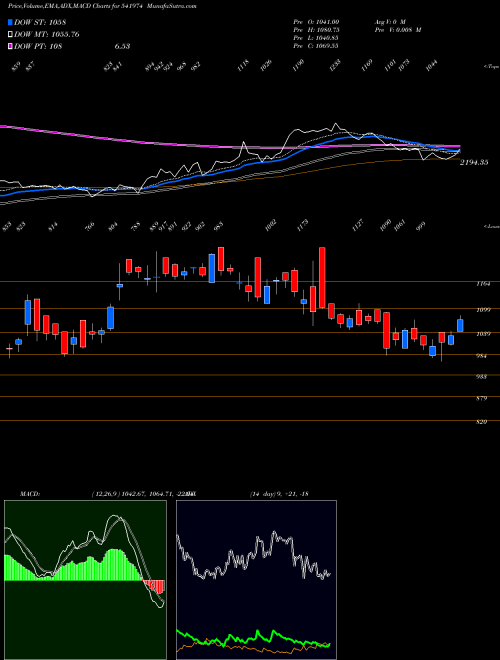
Task: Click the red MACD histogram bars
Action: tap(154, 587)
